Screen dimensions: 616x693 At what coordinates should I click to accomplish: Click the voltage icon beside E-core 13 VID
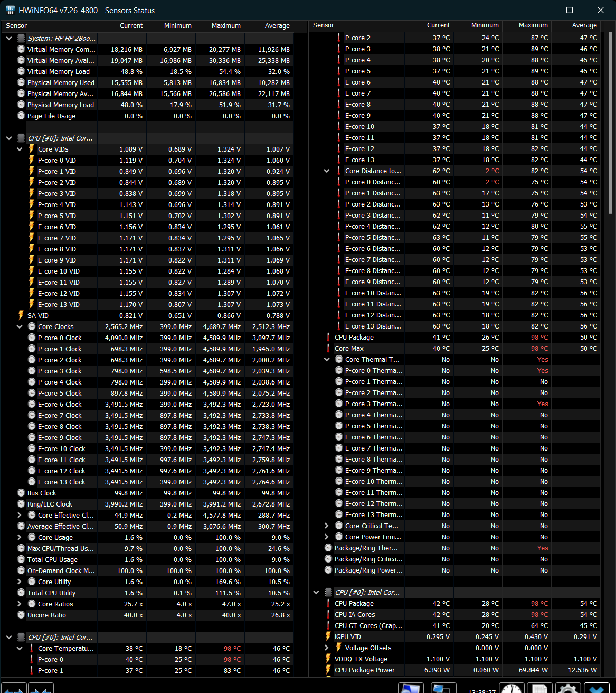pos(32,304)
